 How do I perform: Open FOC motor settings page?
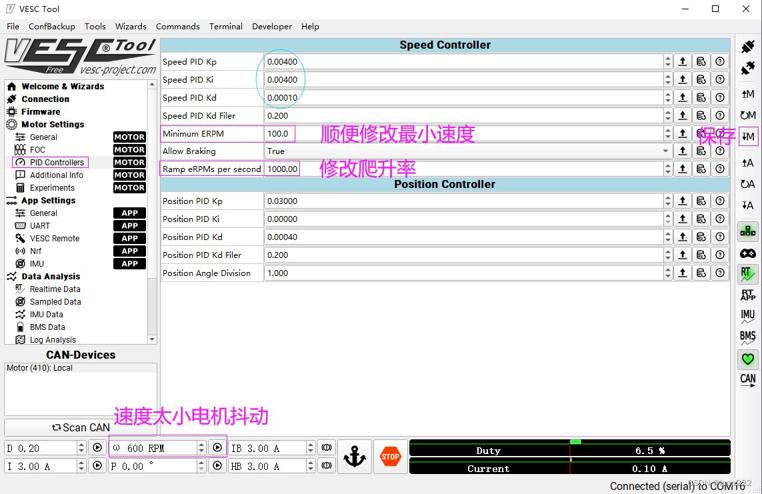point(37,150)
